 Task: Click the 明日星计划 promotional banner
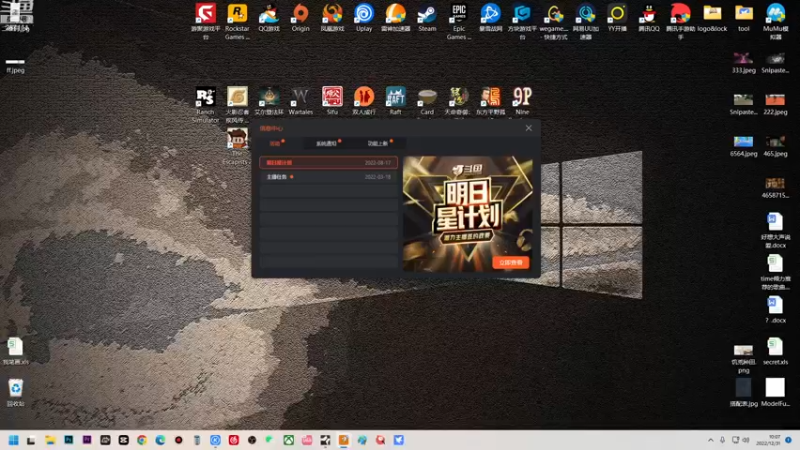click(468, 214)
